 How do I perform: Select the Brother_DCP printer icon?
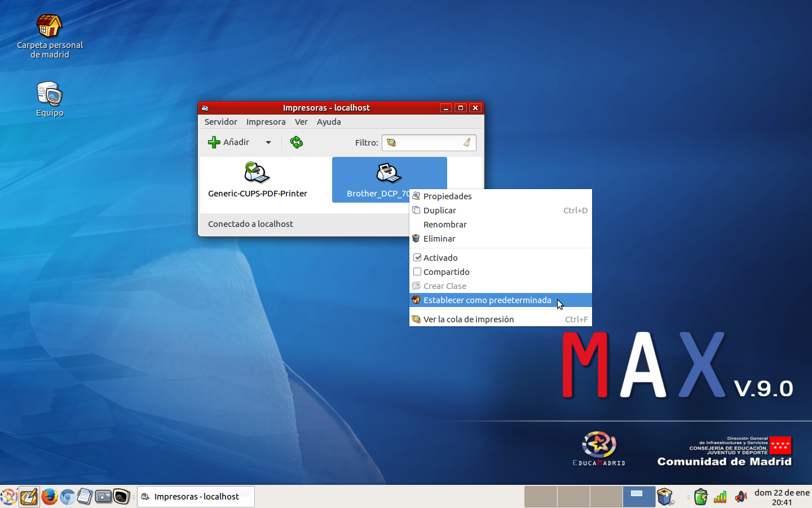(x=389, y=172)
